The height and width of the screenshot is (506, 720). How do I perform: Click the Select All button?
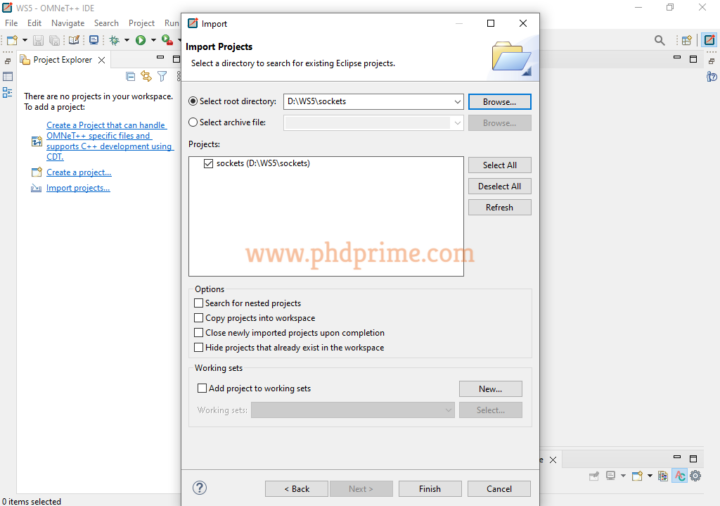pyautogui.click(x=500, y=165)
